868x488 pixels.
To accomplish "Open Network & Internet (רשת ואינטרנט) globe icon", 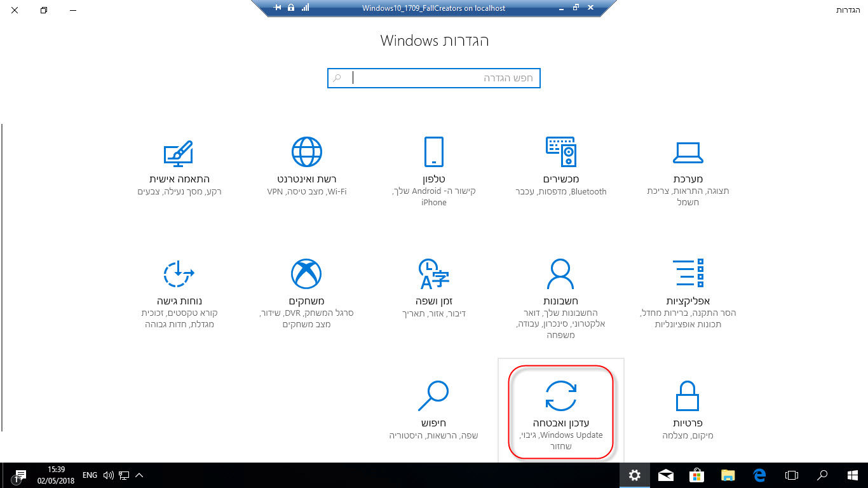I will [307, 152].
